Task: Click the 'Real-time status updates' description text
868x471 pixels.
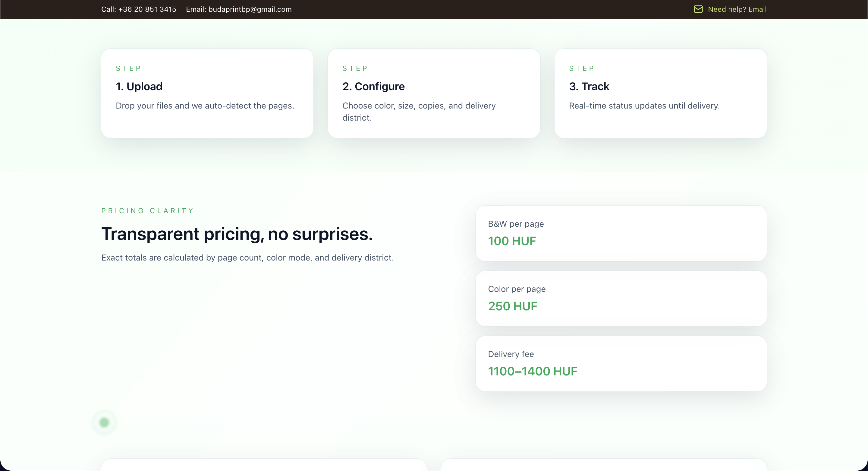Action: 644,106
